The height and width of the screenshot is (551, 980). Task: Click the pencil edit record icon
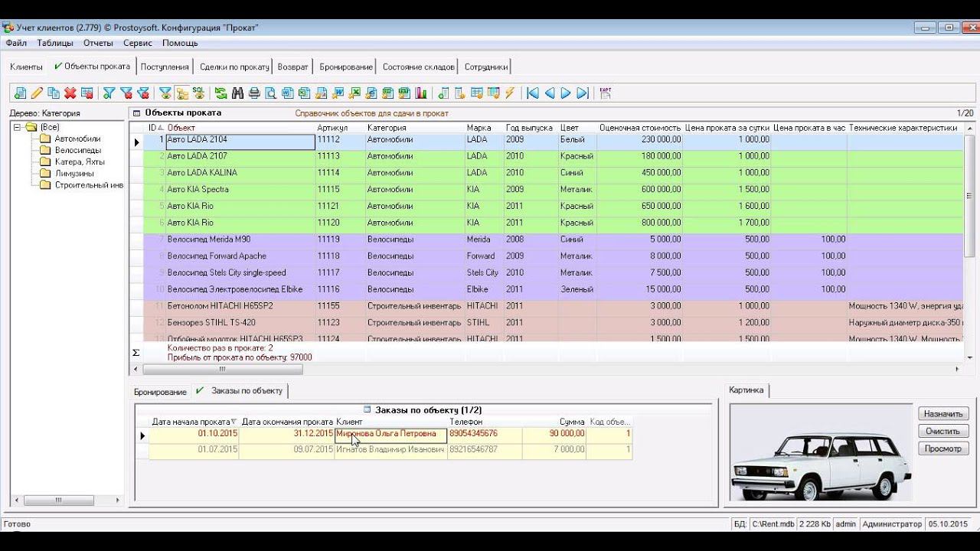click(37, 93)
